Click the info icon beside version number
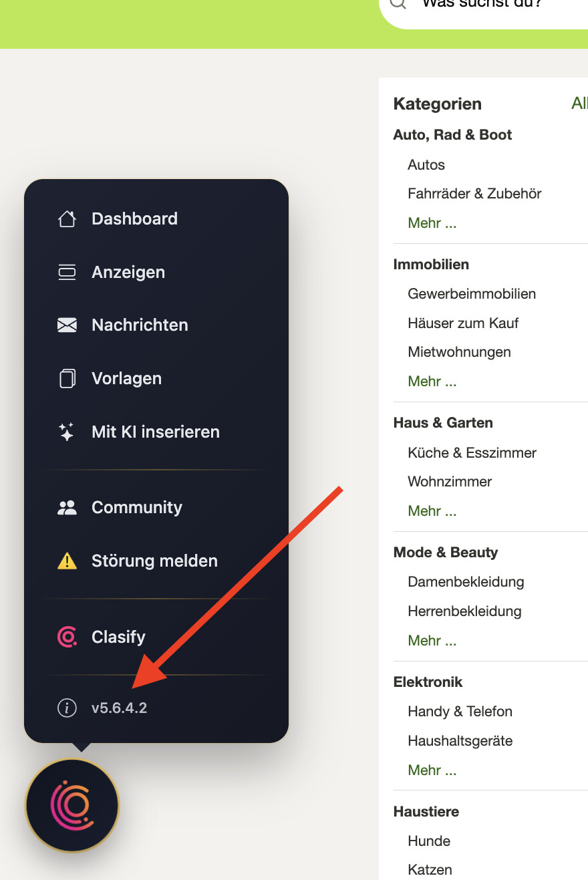 (x=67, y=708)
